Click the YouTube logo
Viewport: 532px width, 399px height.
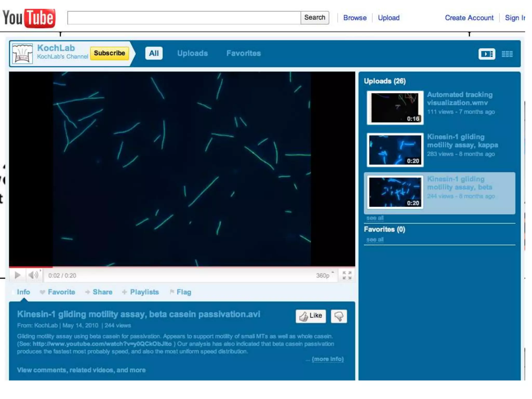click(29, 18)
